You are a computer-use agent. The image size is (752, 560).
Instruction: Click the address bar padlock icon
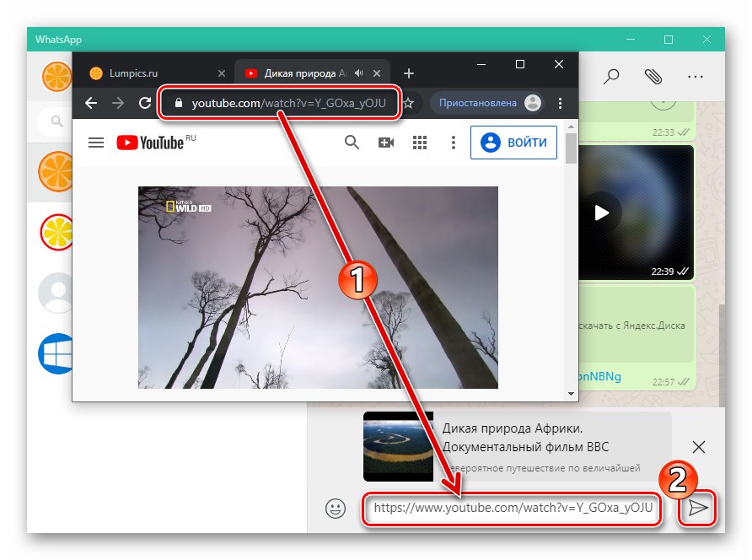click(x=179, y=103)
